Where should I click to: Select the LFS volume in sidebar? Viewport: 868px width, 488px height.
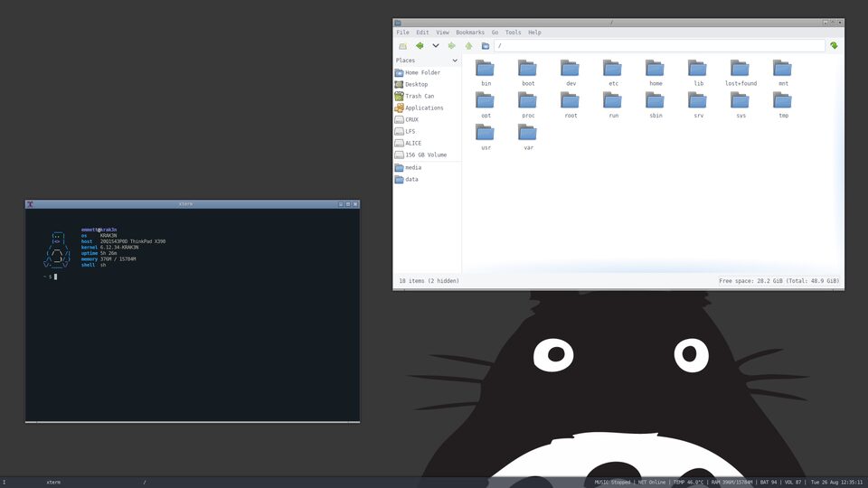coord(427,131)
